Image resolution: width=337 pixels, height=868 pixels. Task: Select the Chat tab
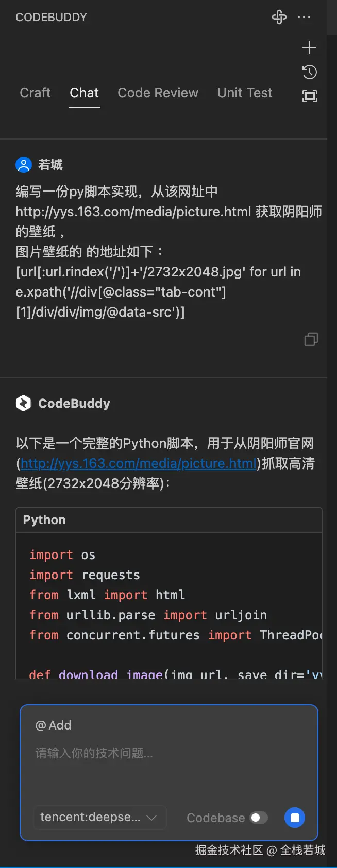[83, 93]
